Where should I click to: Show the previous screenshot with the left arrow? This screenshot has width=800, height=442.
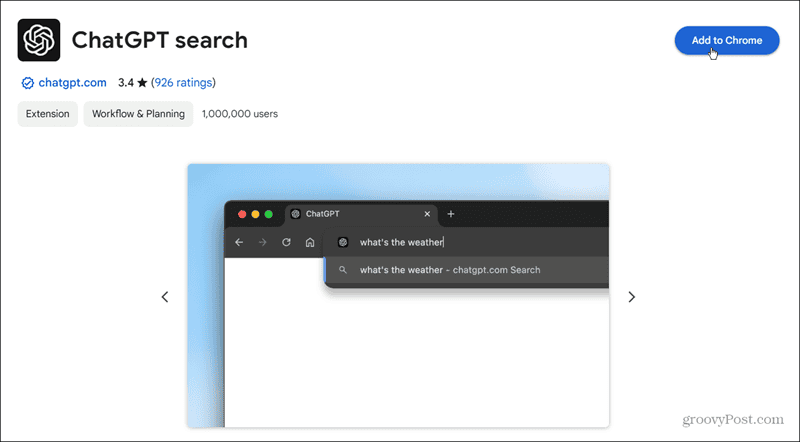[x=165, y=297]
